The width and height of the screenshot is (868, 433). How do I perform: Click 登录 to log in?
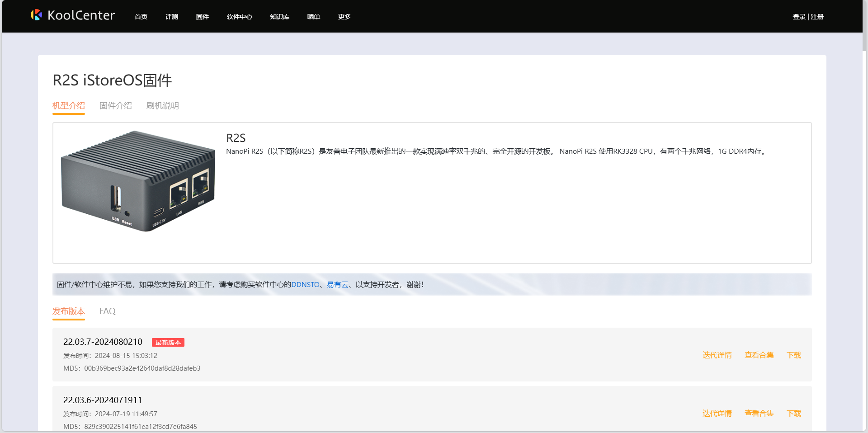pos(798,16)
